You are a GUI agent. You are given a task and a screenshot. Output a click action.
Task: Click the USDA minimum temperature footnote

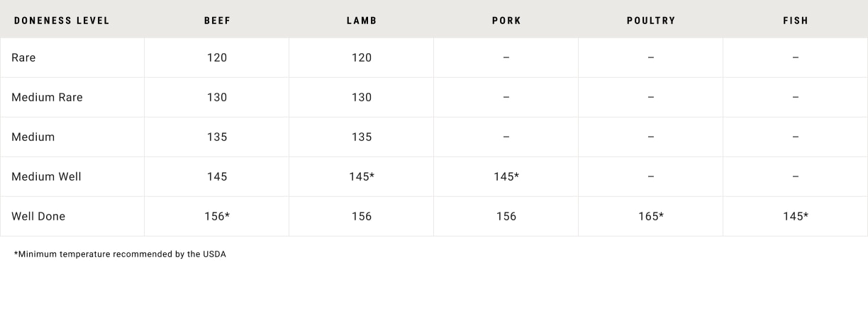120,254
